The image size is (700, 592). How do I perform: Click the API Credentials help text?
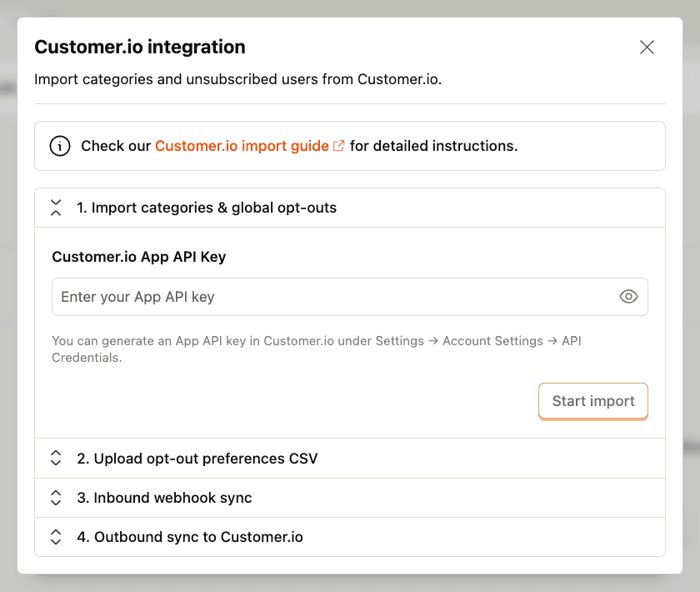click(317, 349)
